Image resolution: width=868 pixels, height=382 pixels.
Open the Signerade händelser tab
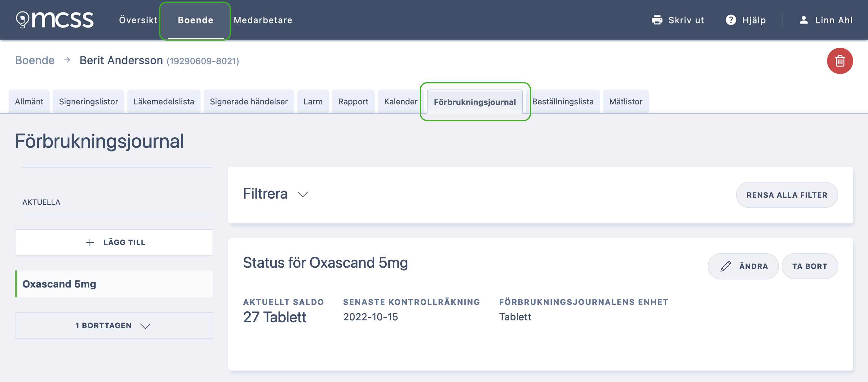[249, 101]
